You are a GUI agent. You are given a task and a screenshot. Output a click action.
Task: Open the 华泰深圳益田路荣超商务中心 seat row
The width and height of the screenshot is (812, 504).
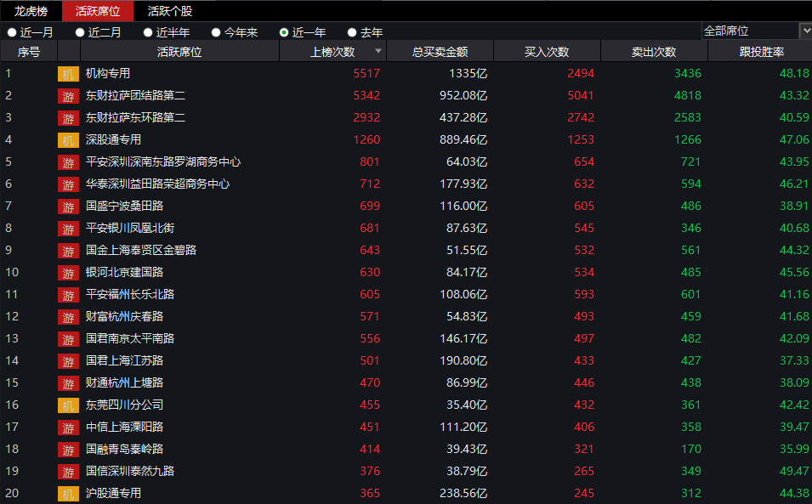406,184
